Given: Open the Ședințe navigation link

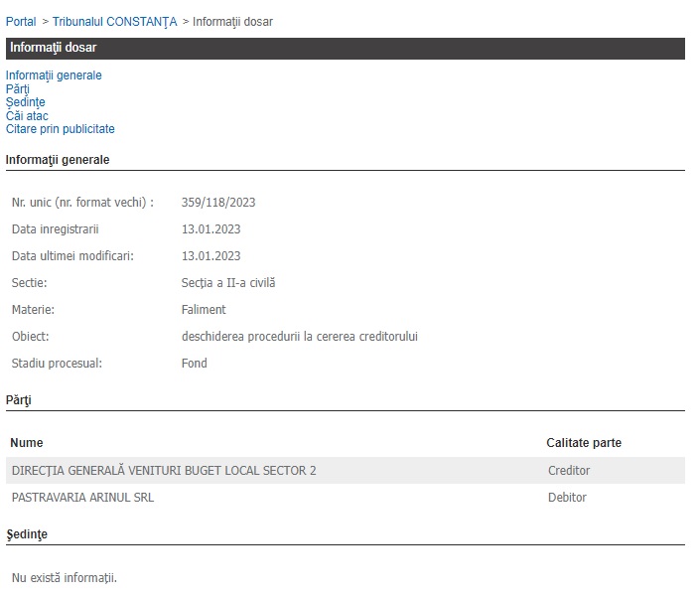Looking at the screenshot, I should coord(25,102).
